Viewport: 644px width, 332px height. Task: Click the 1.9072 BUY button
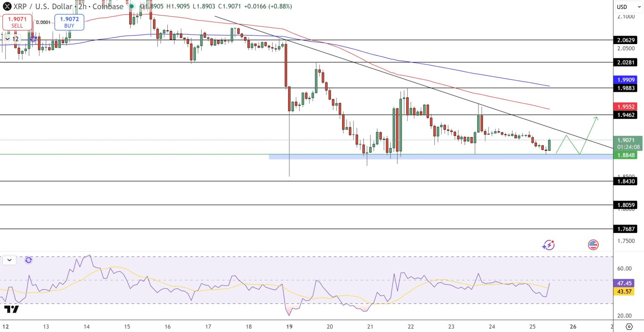coord(69,22)
